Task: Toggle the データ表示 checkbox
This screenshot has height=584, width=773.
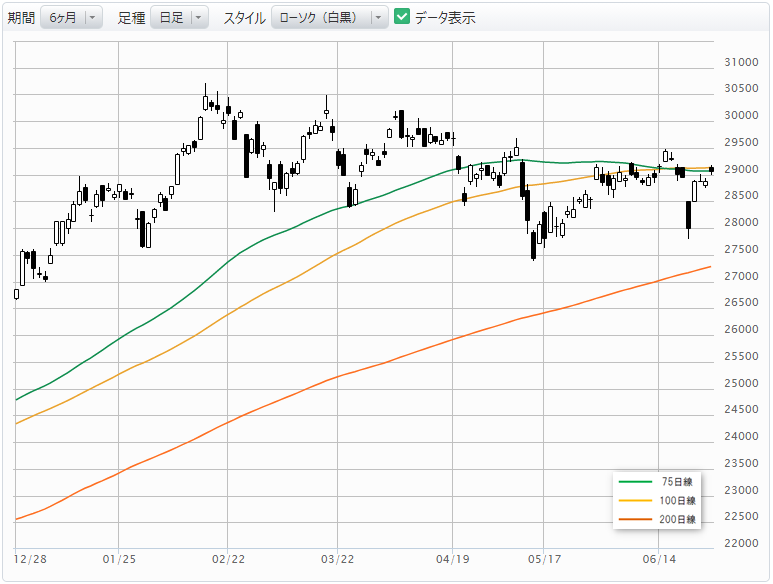Action: (x=402, y=17)
